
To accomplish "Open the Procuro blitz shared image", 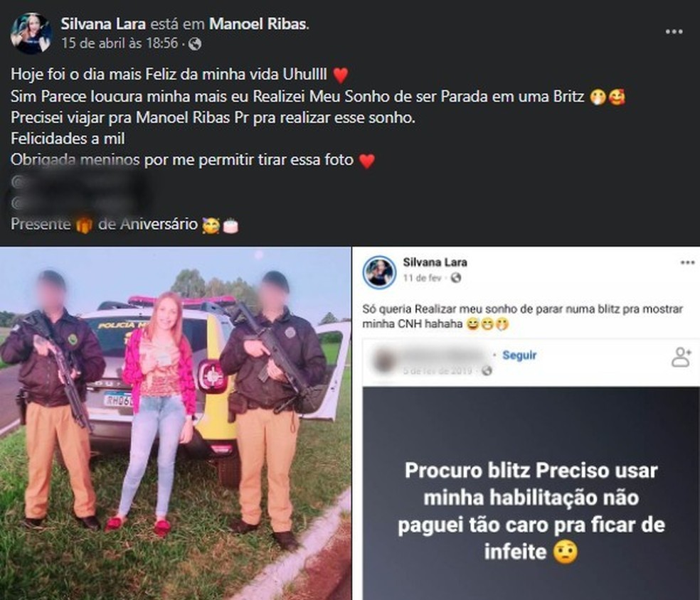I will click(531, 493).
